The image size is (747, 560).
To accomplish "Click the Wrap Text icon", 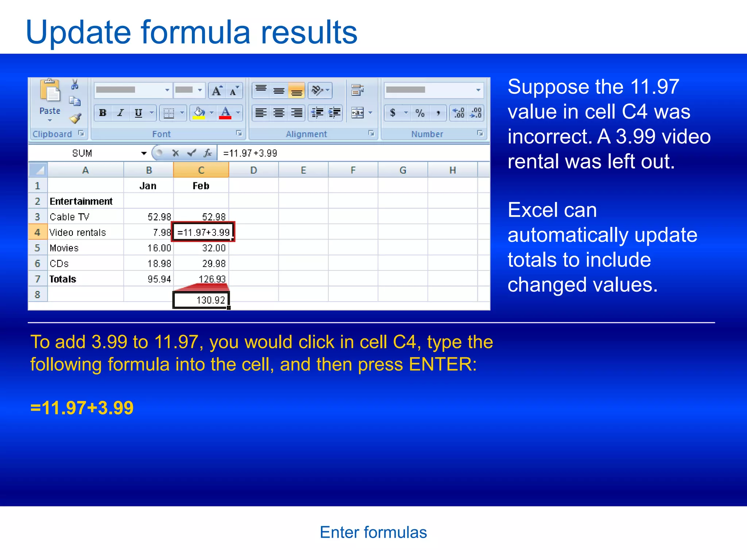I will (x=357, y=90).
